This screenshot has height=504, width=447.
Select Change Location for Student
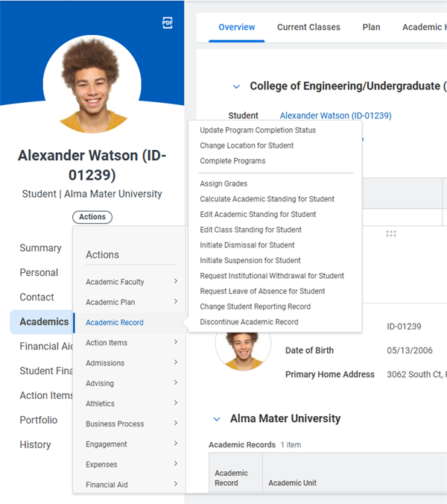(x=247, y=145)
